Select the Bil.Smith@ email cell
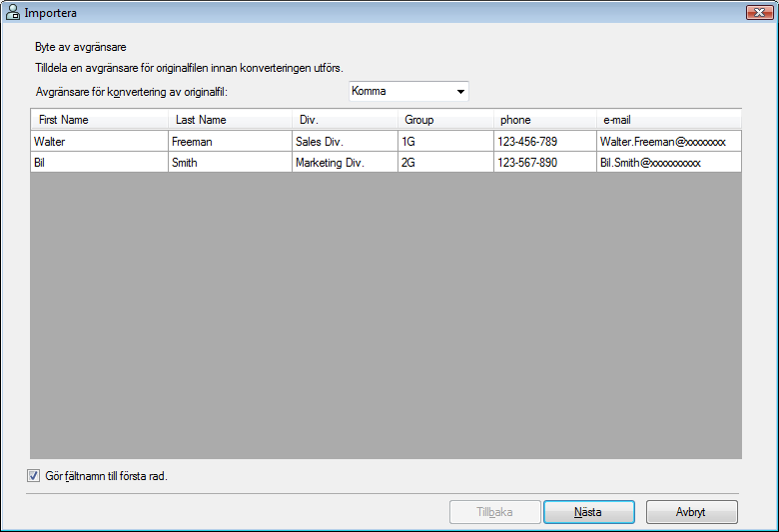The height and width of the screenshot is (532, 779). 669,162
